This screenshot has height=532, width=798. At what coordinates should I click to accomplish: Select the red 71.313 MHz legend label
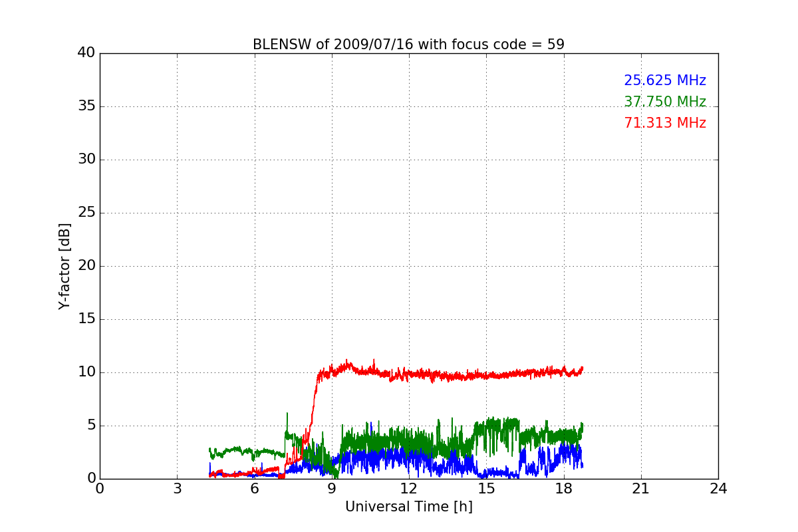(x=665, y=123)
